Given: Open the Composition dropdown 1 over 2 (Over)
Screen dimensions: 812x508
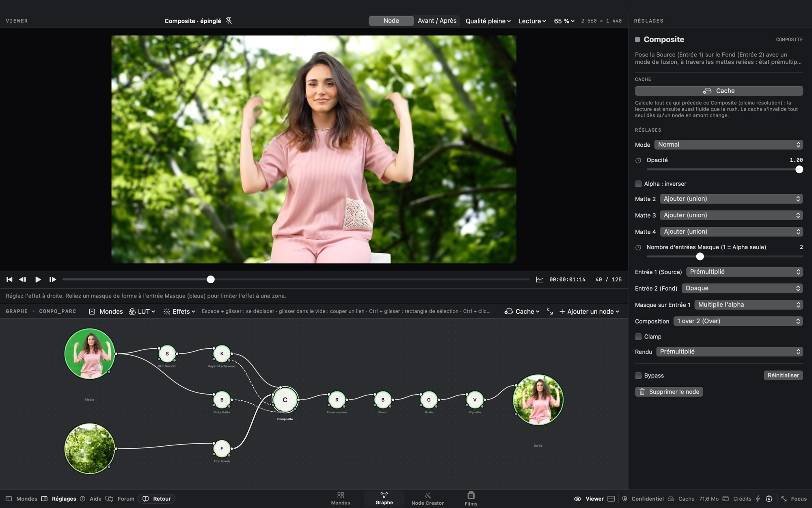Looking at the screenshot, I should [x=738, y=321].
